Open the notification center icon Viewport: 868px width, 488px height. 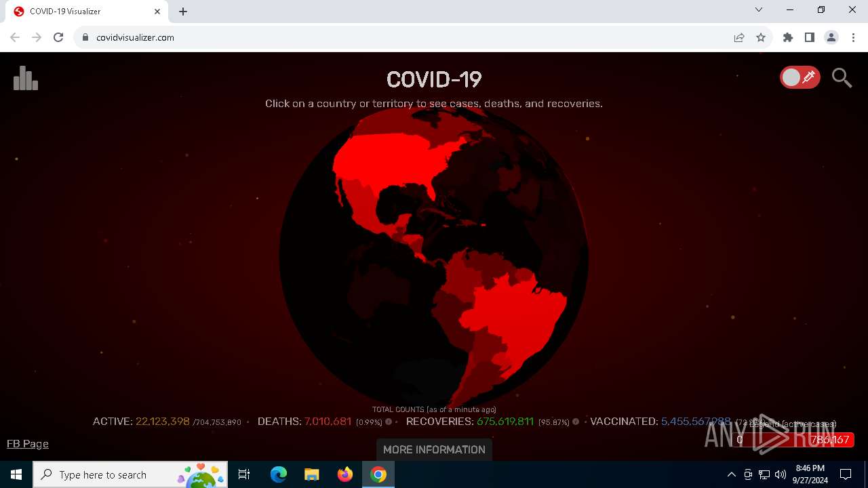(x=846, y=474)
